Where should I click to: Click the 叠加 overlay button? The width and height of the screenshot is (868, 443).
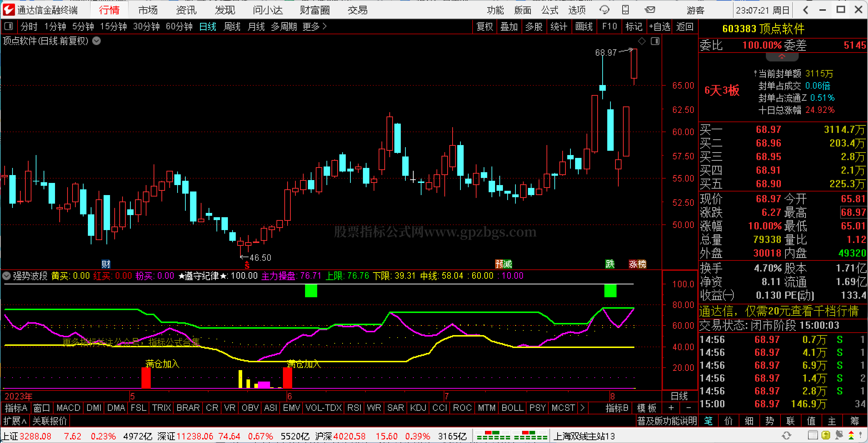click(509, 26)
